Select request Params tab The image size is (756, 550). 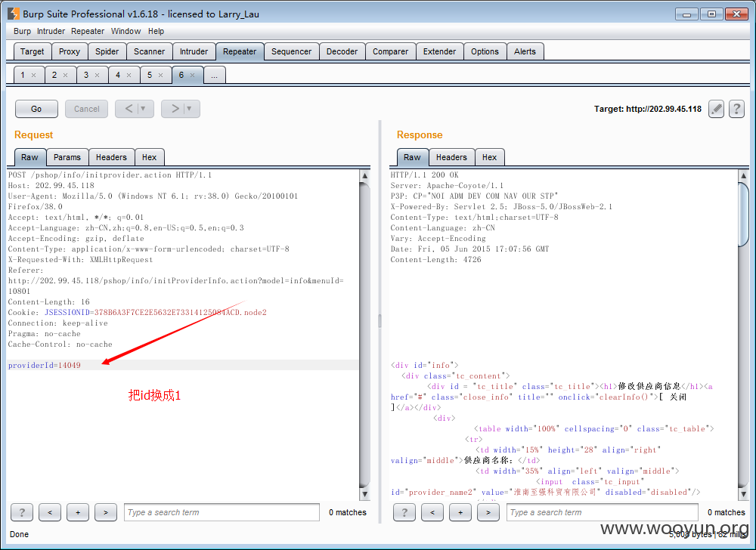67,157
